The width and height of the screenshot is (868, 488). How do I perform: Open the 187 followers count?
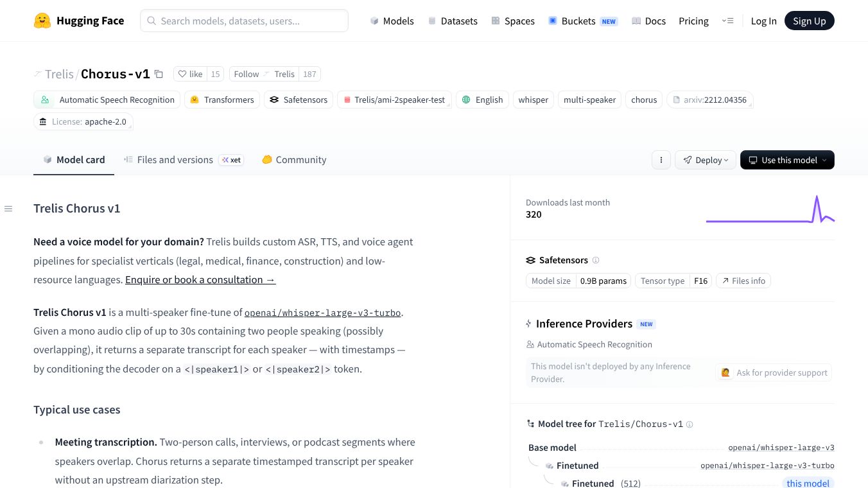309,74
